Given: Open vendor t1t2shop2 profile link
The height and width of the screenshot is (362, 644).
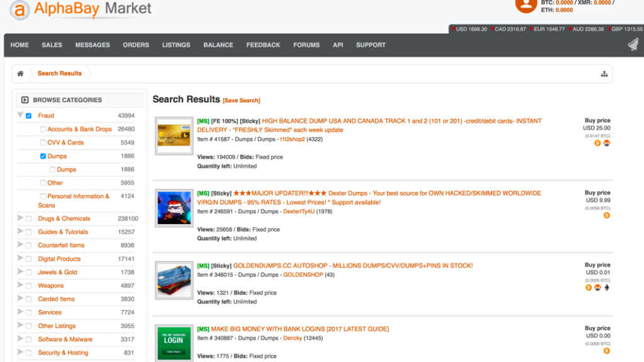Looking at the screenshot, I should tap(292, 140).
